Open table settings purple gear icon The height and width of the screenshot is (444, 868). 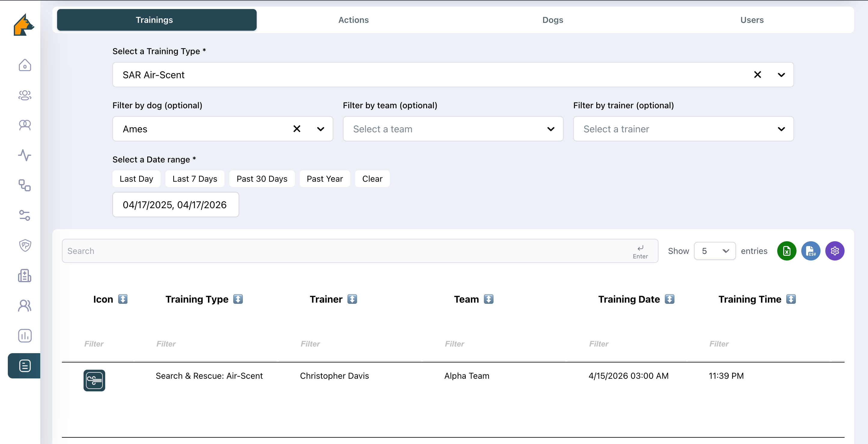coord(834,251)
